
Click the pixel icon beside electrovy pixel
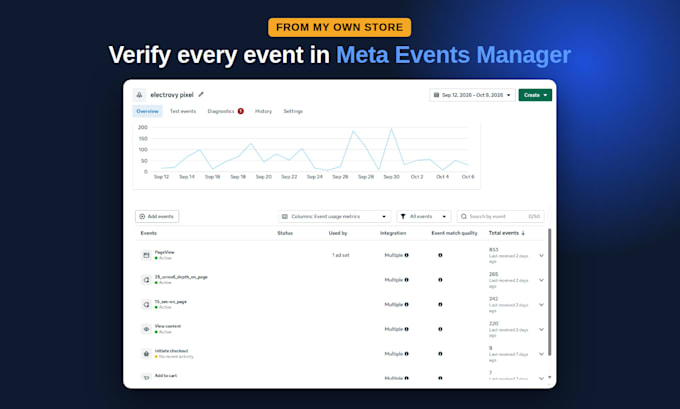[x=139, y=95]
